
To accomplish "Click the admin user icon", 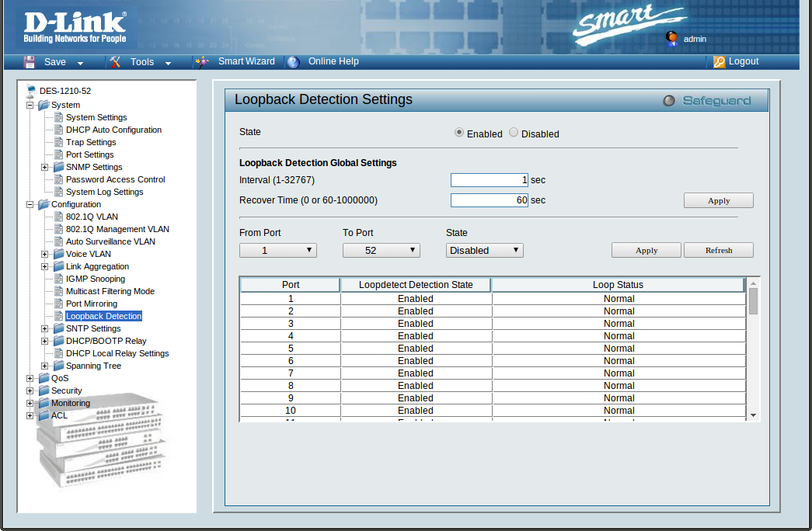I will (672, 38).
